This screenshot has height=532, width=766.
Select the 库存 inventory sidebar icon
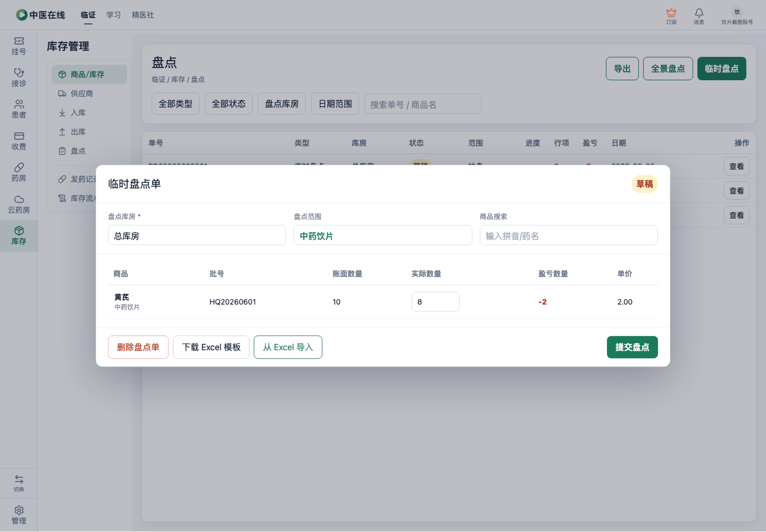(19, 236)
